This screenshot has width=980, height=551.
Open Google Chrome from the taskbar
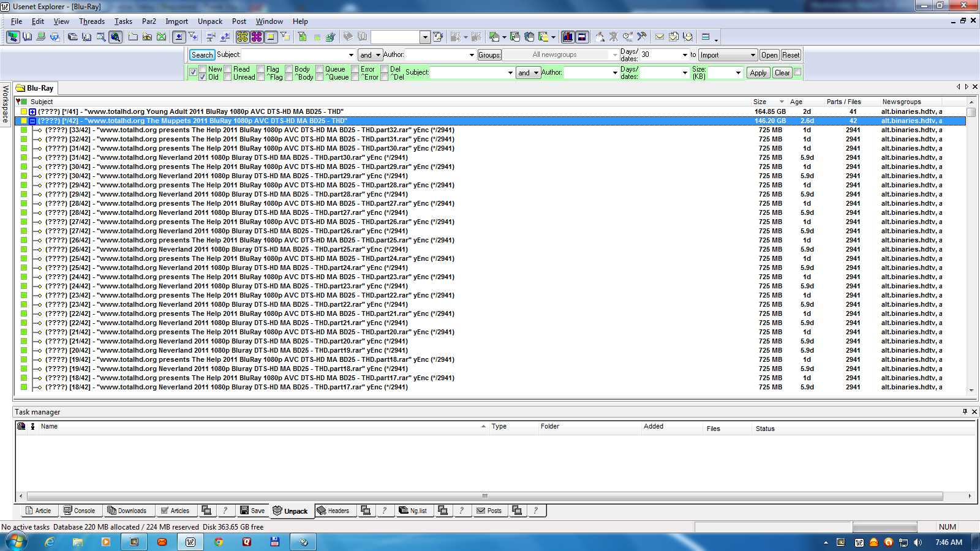(x=219, y=542)
